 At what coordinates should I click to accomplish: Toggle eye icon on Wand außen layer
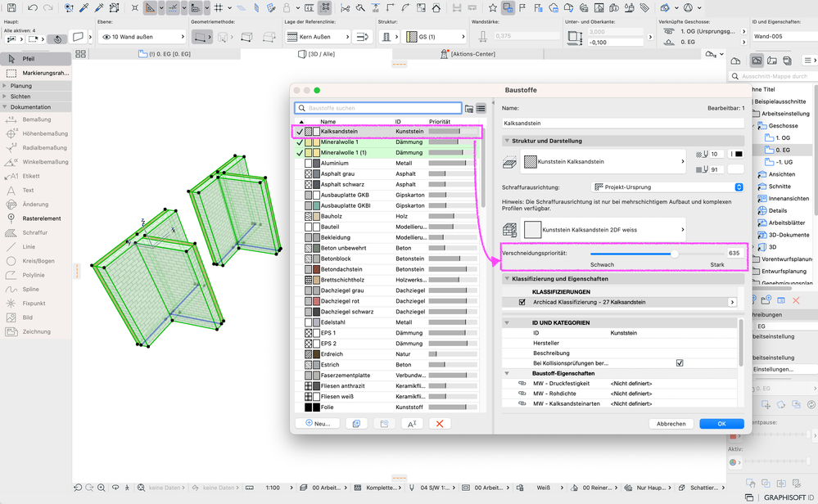(x=106, y=38)
